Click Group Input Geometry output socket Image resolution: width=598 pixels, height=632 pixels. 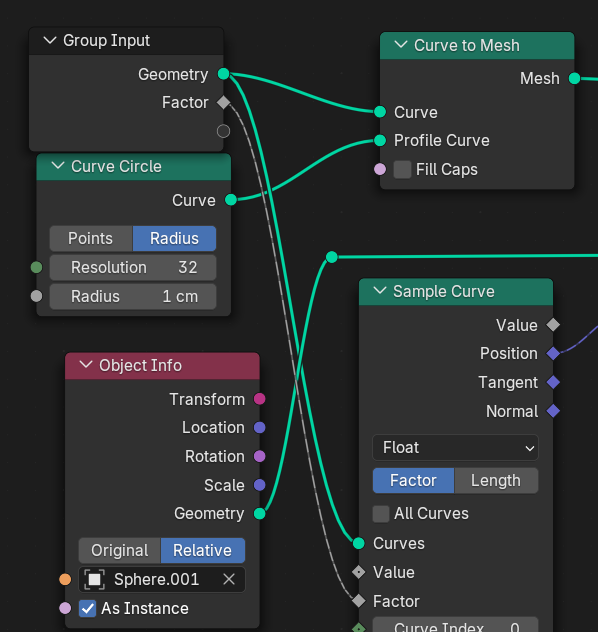point(223,74)
